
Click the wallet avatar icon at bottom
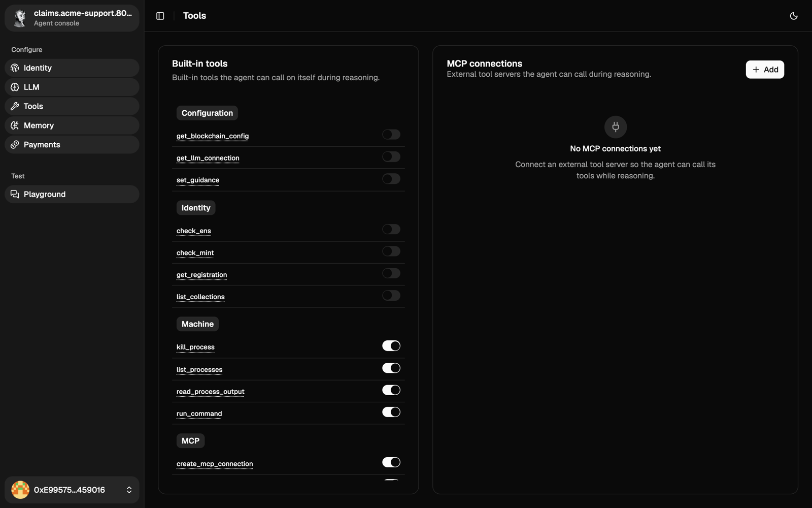[x=20, y=490]
